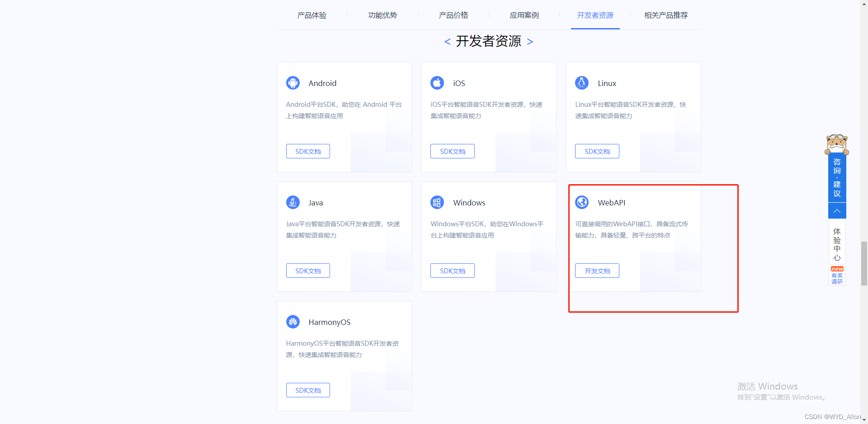Click the Windows card title
Screen dimensions: 868x424
point(469,203)
